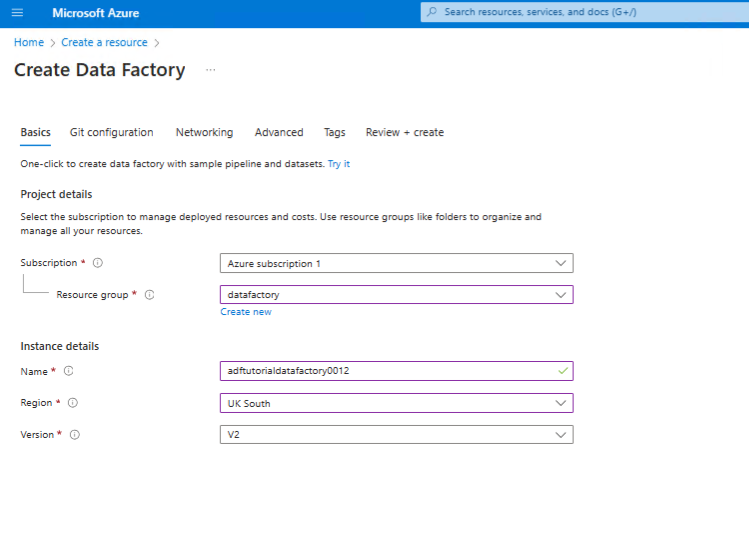749x542 pixels.
Task: Switch to the Git configuration tab
Action: point(111,132)
